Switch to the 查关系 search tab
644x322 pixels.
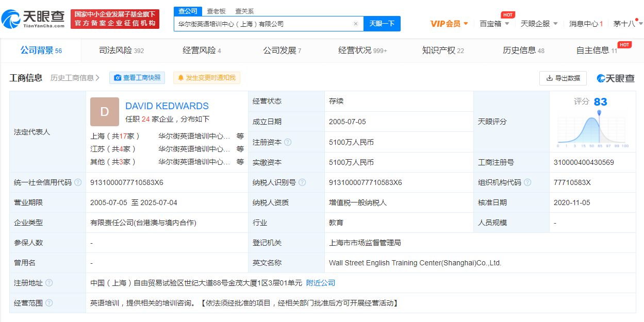point(244,11)
